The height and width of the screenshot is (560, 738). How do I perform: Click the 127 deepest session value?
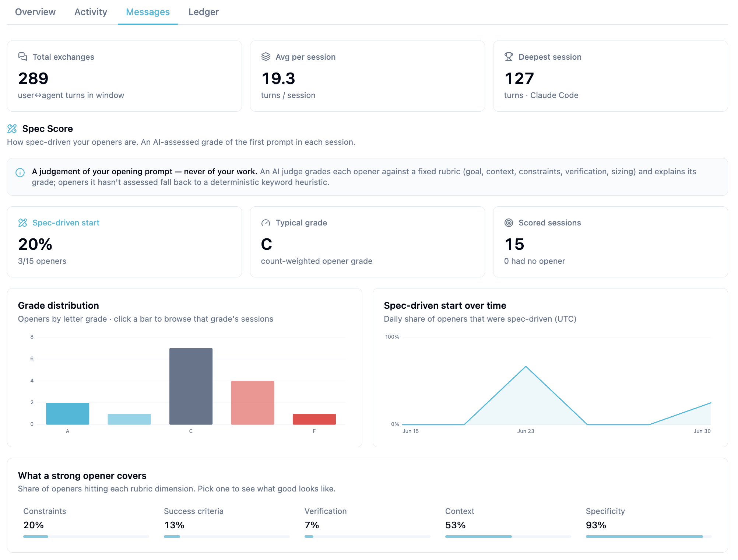coord(519,78)
